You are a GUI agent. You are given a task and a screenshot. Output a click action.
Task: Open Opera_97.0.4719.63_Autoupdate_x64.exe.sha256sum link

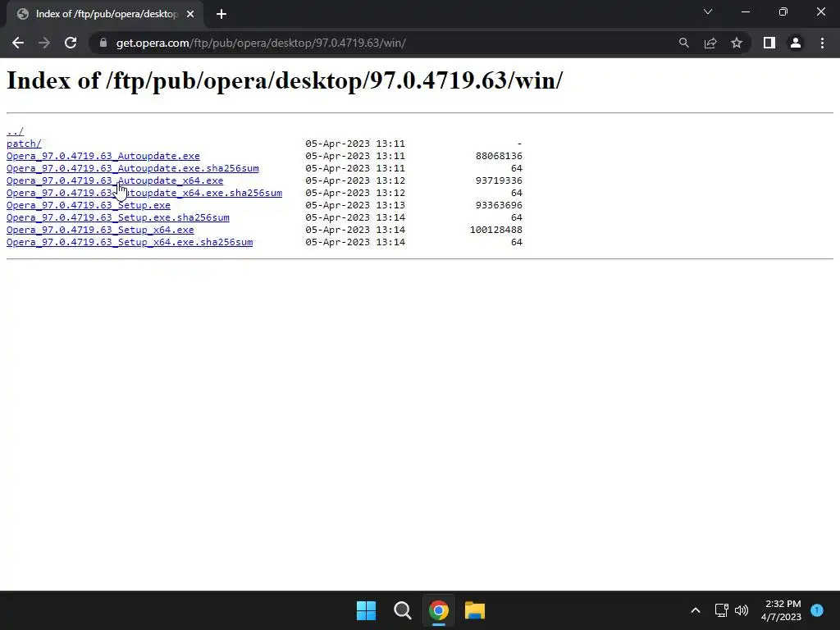tap(144, 193)
